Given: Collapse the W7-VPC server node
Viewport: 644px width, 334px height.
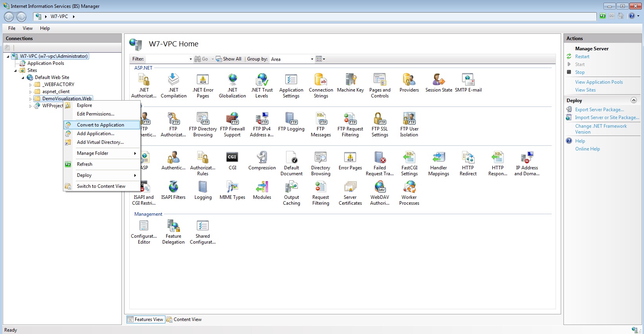Looking at the screenshot, I should pyautogui.click(x=8, y=57).
